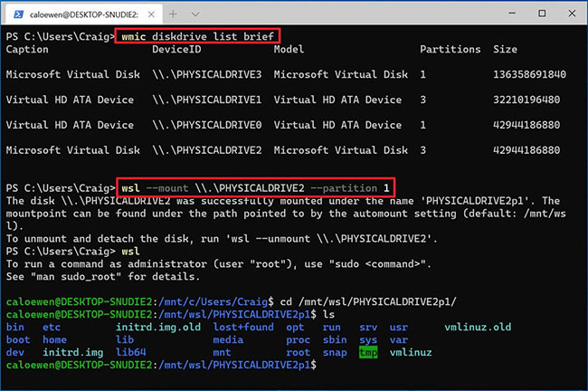Screen dimensions: 588x391
Task: Click the 'cd /mnt/wsl/PHYSICALDRIVE2p1/' command
Action: pos(368,301)
